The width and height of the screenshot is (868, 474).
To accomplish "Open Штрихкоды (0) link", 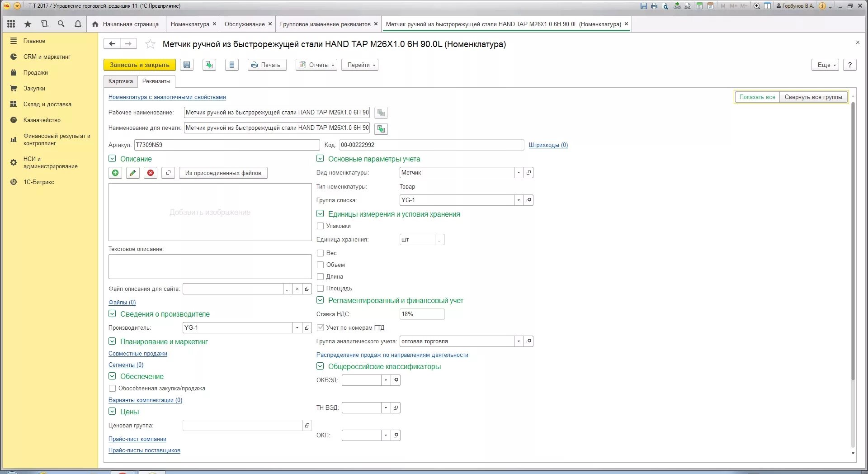I will click(548, 145).
